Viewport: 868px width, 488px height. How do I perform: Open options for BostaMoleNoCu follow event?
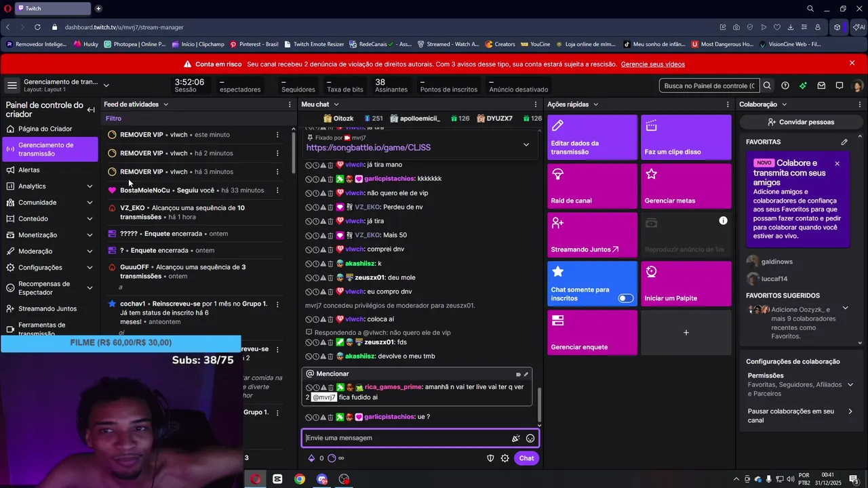(x=277, y=190)
